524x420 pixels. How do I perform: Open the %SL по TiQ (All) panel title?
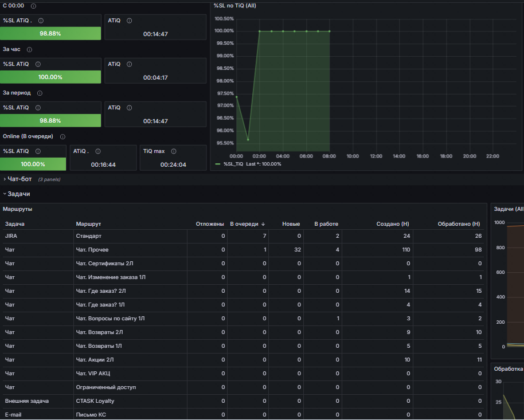tap(234, 6)
